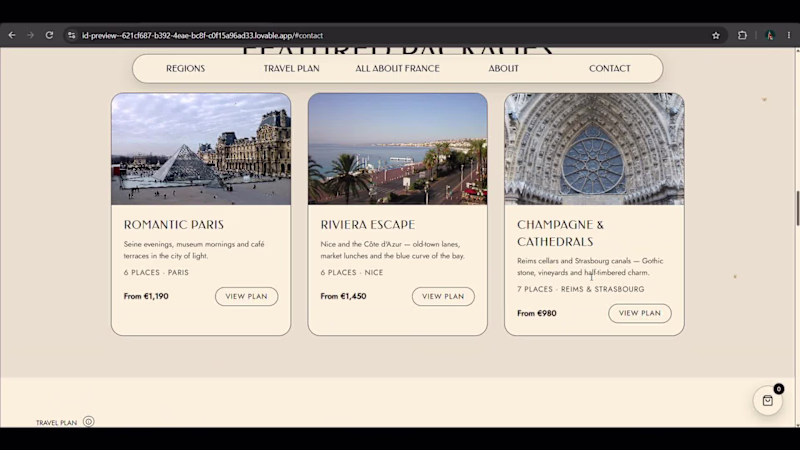Click the Louvre pyramid photo thumbnail
This screenshot has height=450, width=800.
(x=201, y=149)
